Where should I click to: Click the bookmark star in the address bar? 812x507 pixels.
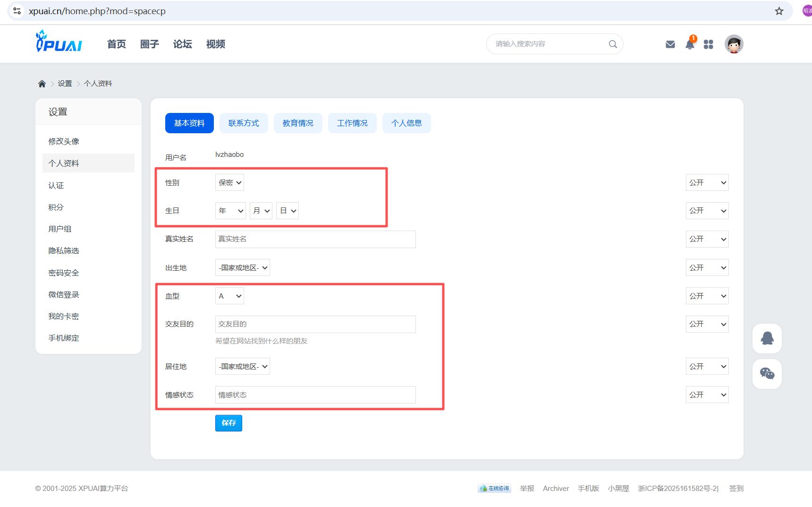pyautogui.click(x=778, y=11)
